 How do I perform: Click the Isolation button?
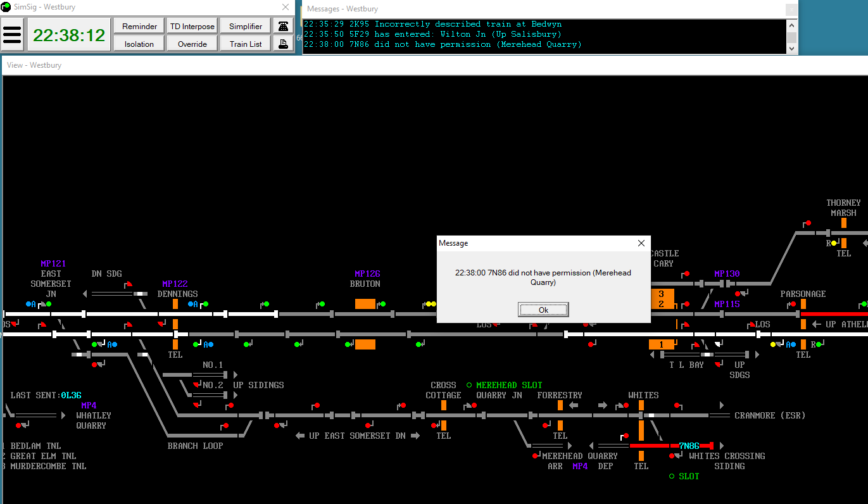point(139,44)
